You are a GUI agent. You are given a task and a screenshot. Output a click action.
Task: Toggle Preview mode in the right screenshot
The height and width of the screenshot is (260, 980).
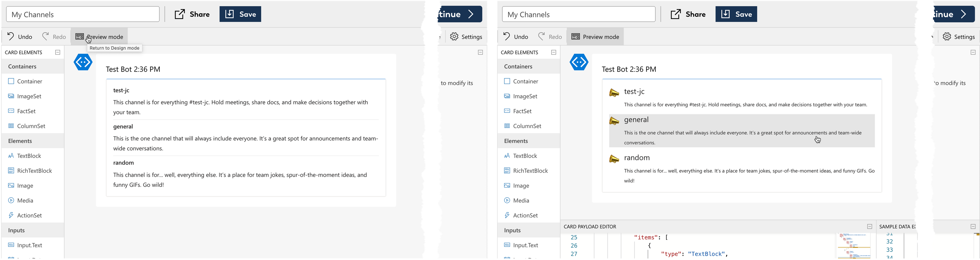(x=595, y=36)
